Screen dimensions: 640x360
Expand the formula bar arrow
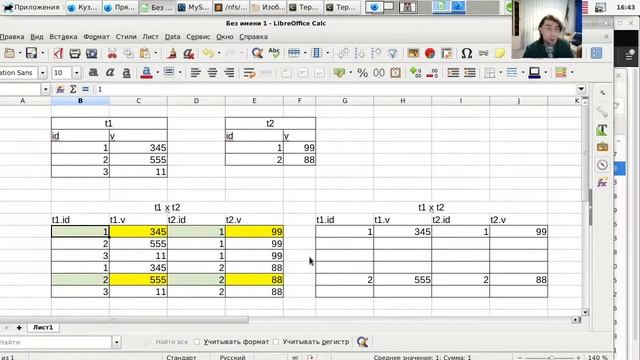point(581,89)
